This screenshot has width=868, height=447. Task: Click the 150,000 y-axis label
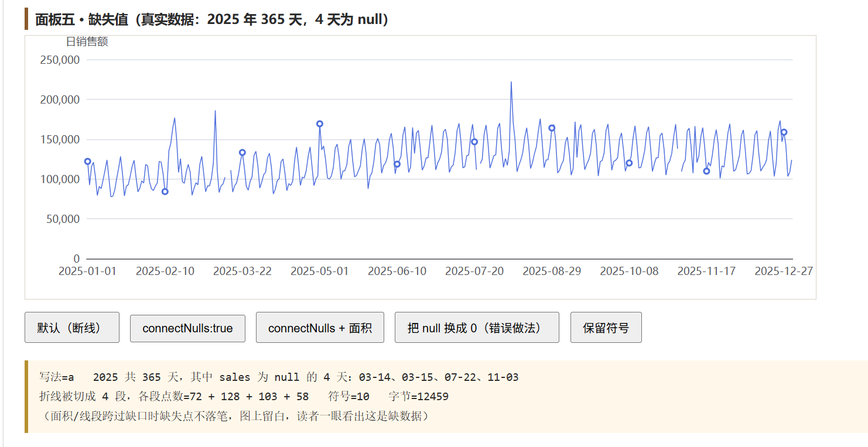point(60,139)
